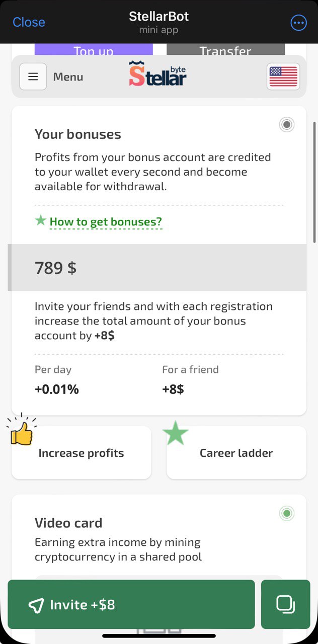
Task: Open the hamburger menu icon
Action: (33, 76)
